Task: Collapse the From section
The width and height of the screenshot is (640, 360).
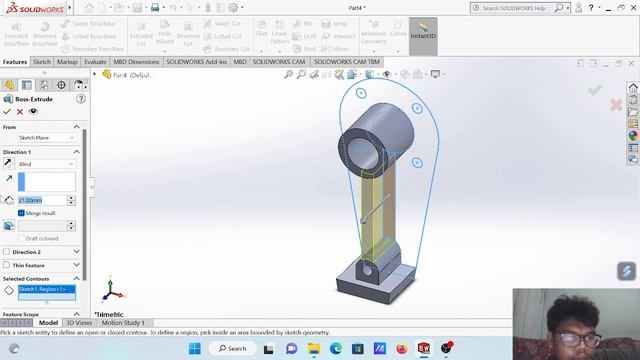Action: coord(76,127)
